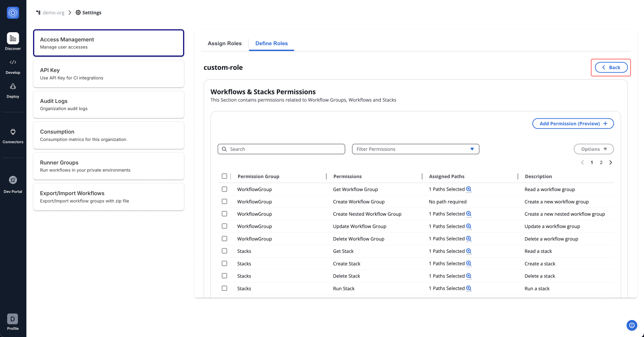Screen dimensions: 644x337
Task: Open the Dev Portal icon
Action: click(x=13, y=180)
